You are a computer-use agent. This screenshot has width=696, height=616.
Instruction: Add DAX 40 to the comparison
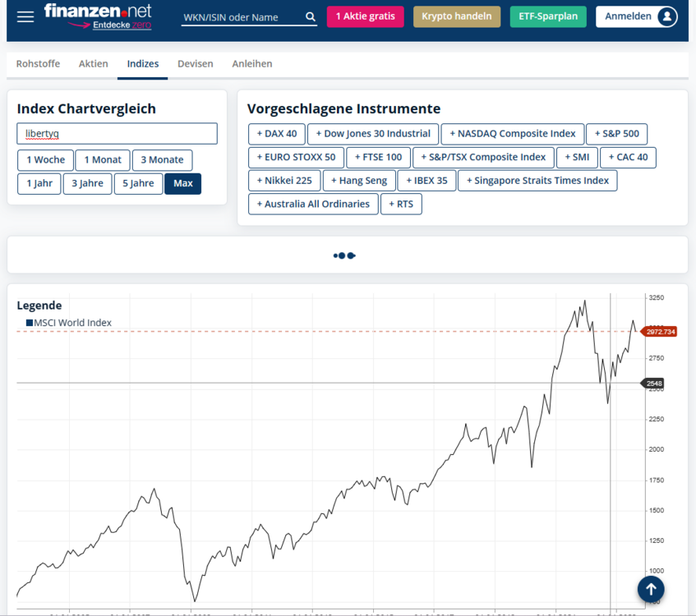[x=277, y=134]
